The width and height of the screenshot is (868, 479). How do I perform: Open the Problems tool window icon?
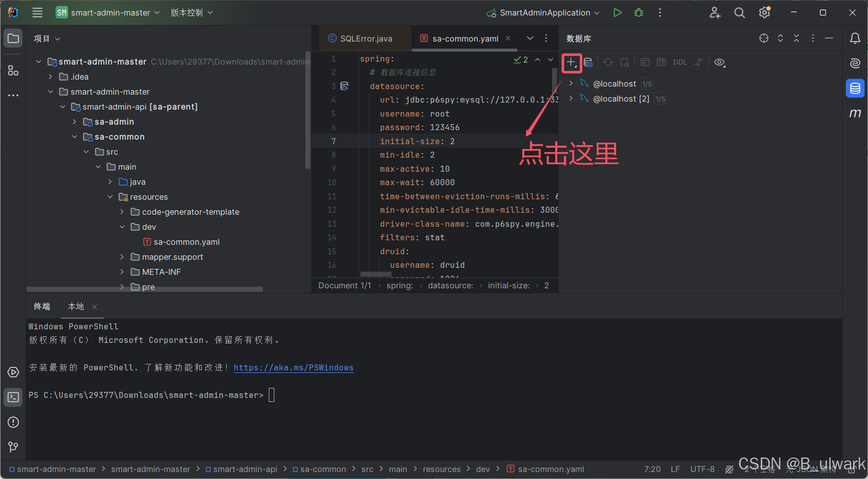coord(13,422)
